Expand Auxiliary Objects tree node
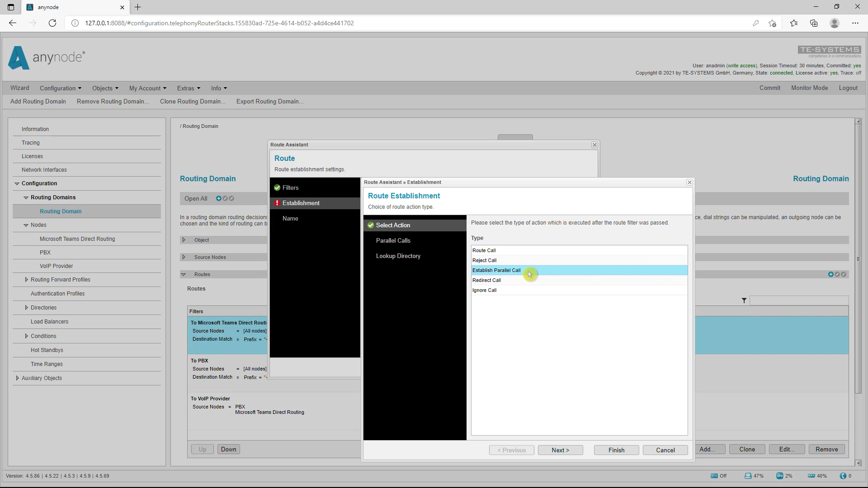Screen dimensions: 868x488 17,378
